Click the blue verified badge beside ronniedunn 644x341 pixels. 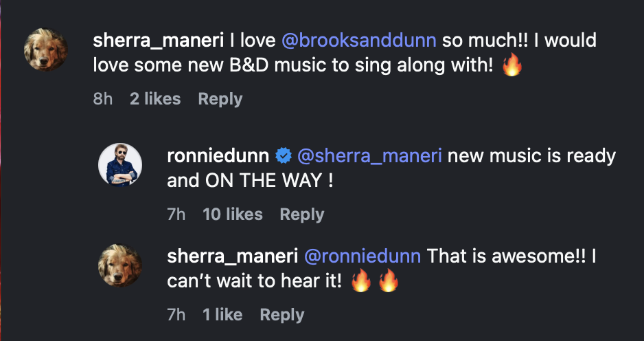tap(283, 156)
